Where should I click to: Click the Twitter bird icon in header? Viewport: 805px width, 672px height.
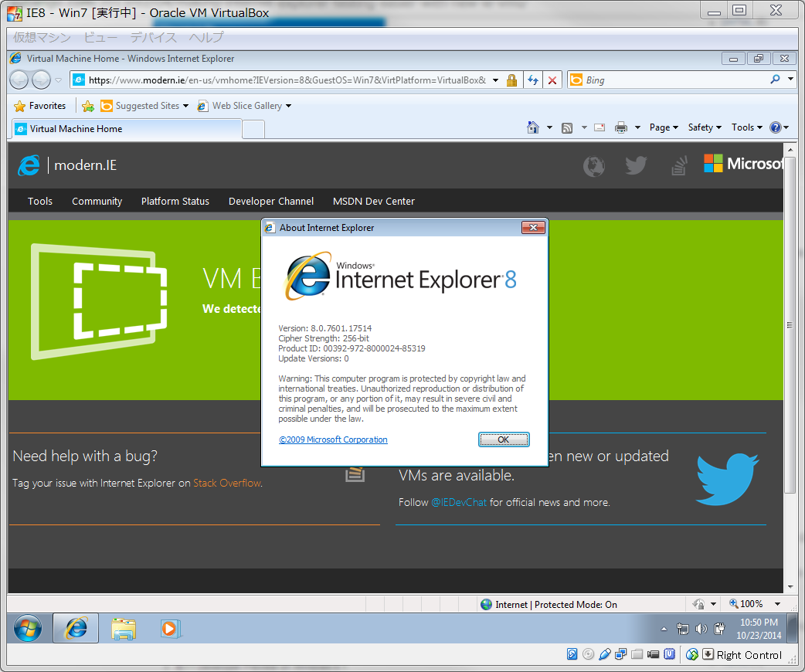click(x=636, y=165)
